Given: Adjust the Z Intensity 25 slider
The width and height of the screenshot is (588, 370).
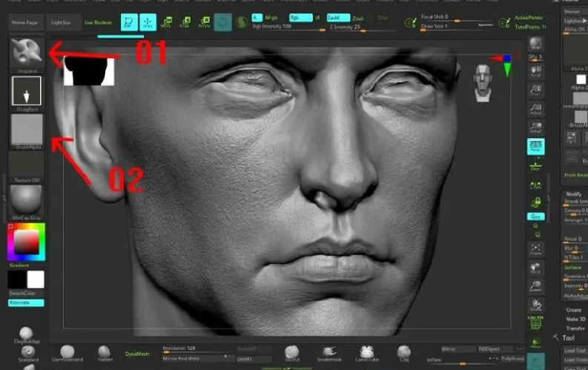Looking at the screenshot, I should [x=362, y=27].
